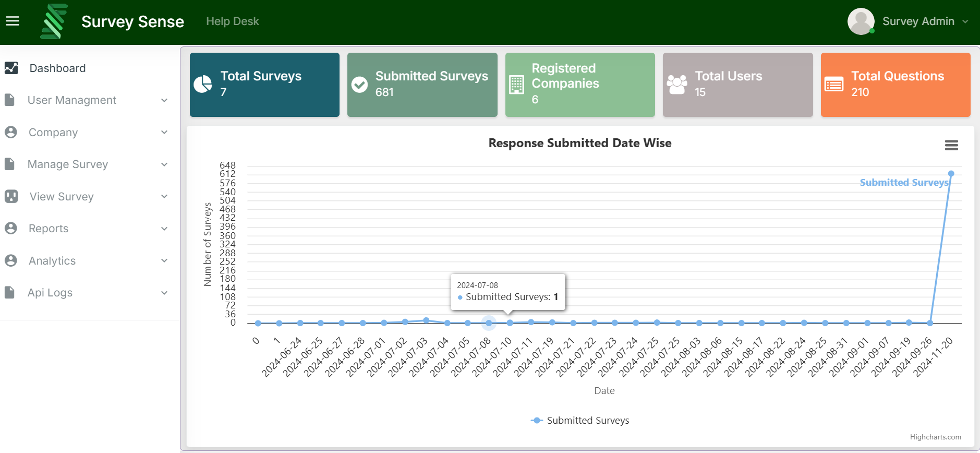Viewport: 980px width, 453px height.
Task: Select Analytics in the sidebar
Action: pos(52,261)
